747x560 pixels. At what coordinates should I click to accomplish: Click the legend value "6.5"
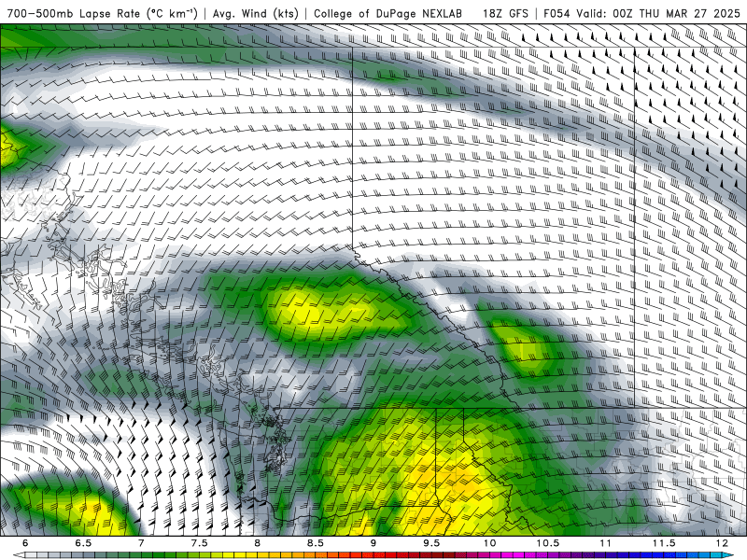click(x=83, y=543)
